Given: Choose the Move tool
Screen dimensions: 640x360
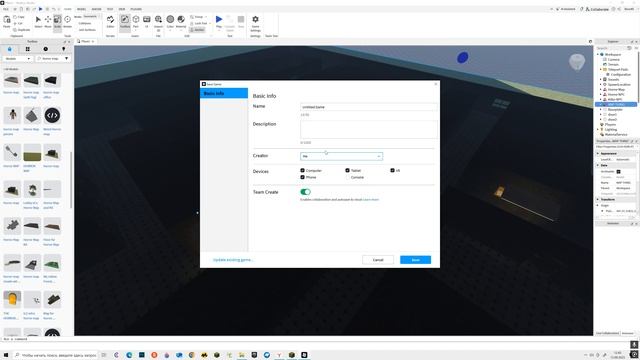Looking at the screenshot, I should pyautogui.click(x=48, y=22).
